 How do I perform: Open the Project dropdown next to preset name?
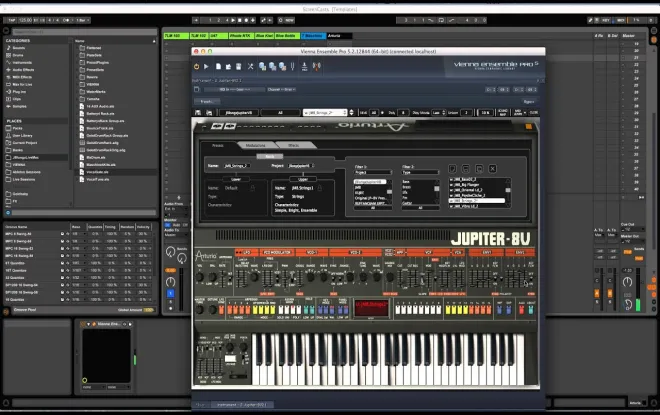pos(301,166)
